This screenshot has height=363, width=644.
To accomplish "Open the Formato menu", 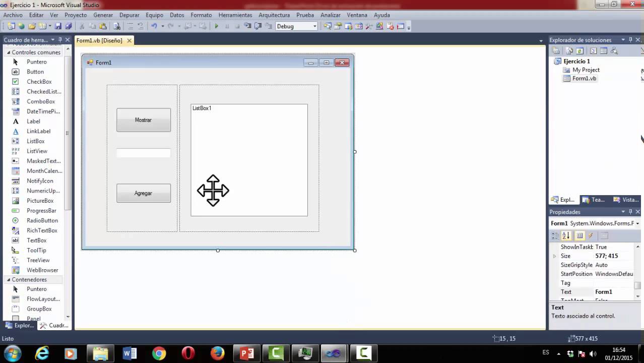I will click(x=201, y=15).
